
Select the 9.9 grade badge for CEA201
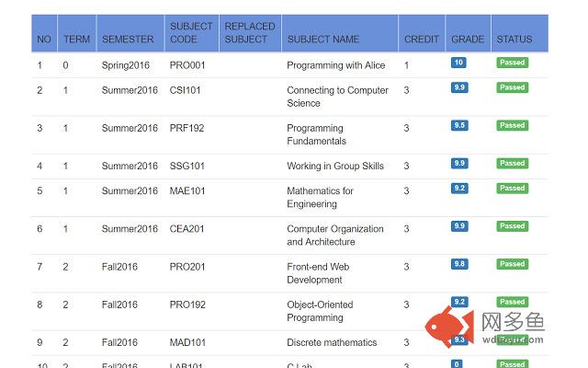pos(459,226)
